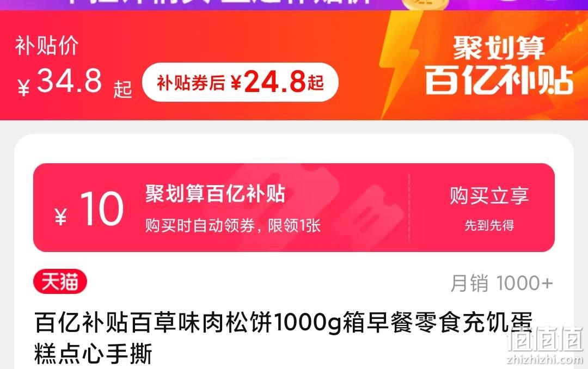Tap the 百亿补贴 brand logo
This screenshot has width=588, height=369.
pos(499,80)
